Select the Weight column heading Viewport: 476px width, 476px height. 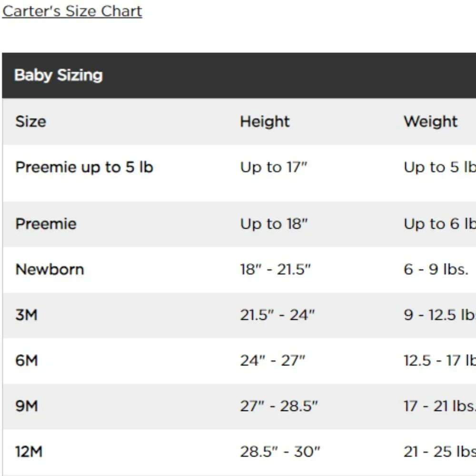click(430, 121)
